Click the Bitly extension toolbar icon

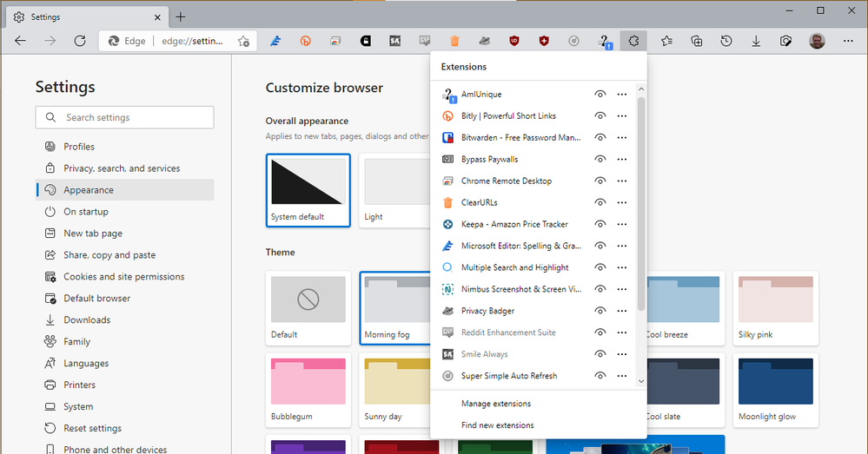coord(306,41)
